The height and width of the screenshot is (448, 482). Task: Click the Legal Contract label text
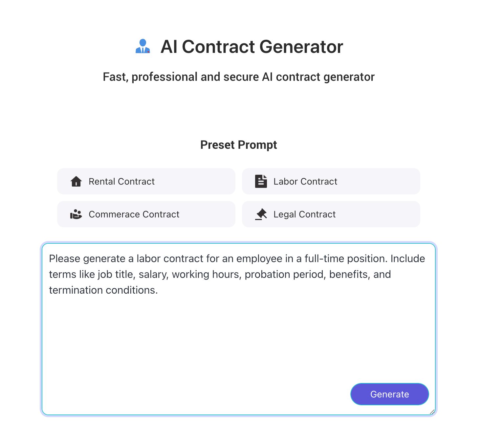point(304,214)
